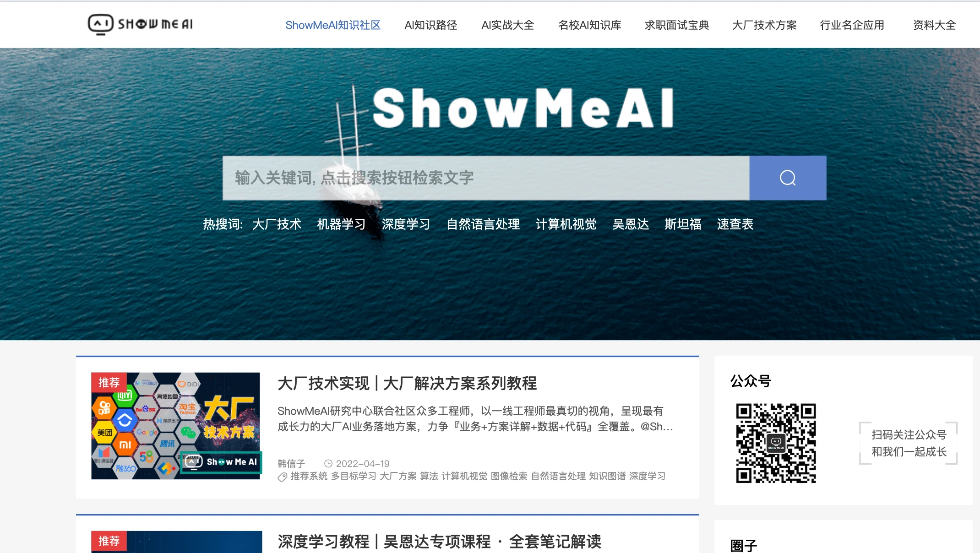Viewport: 980px width, 553px height.
Task: Open AI知识路径 nav item
Action: coord(431,25)
